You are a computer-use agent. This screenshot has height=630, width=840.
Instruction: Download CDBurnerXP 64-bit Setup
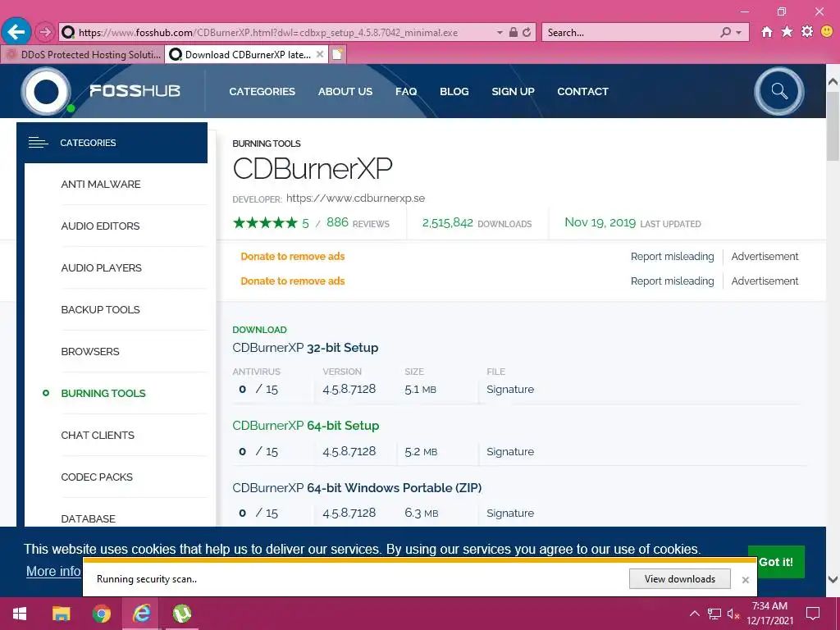[305, 426]
